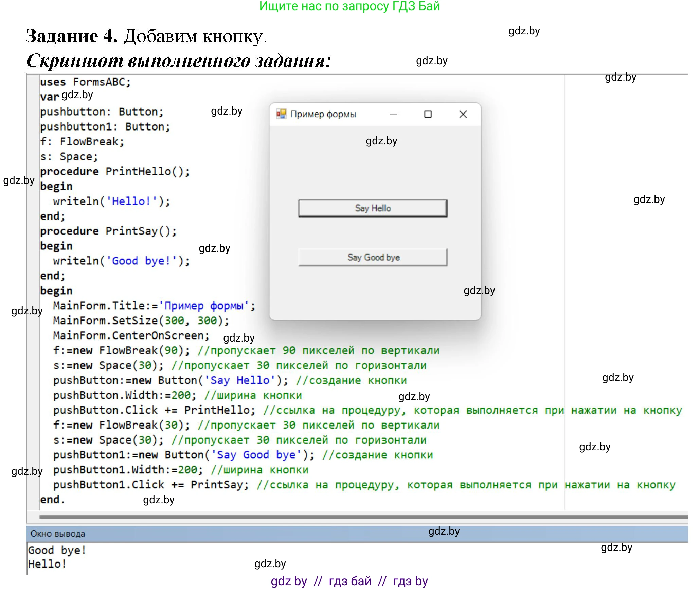Place cursor on writeln('Hello!') line
The width and height of the screenshot is (700, 589).
coord(111,201)
